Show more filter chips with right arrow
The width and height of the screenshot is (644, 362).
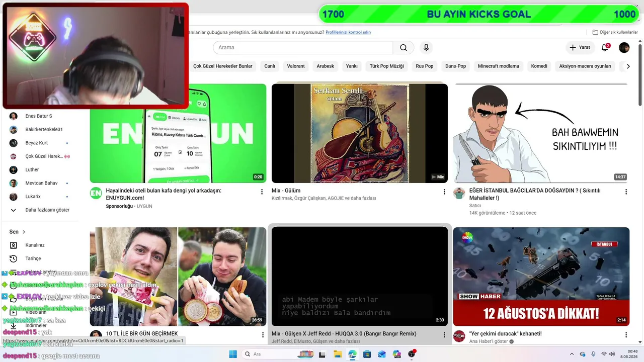pyautogui.click(x=627, y=66)
